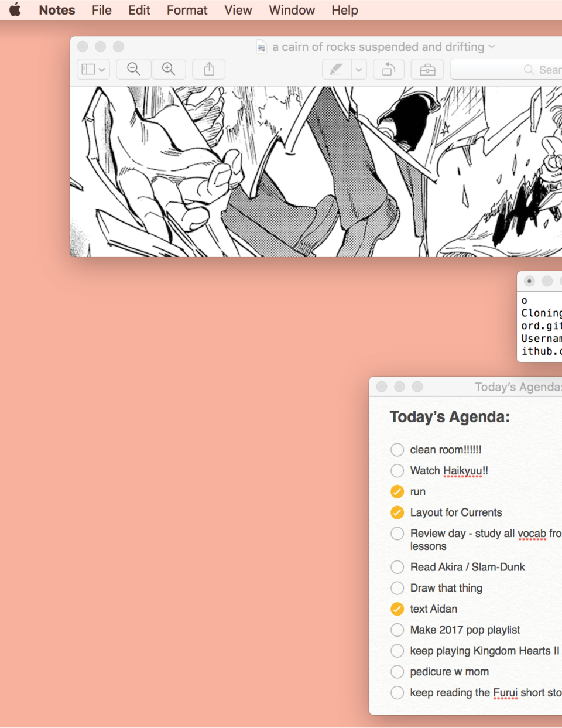The width and height of the screenshot is (562, 728).
Task: Click the Preview document proxy icon
Action: click(x=262, y=47)
